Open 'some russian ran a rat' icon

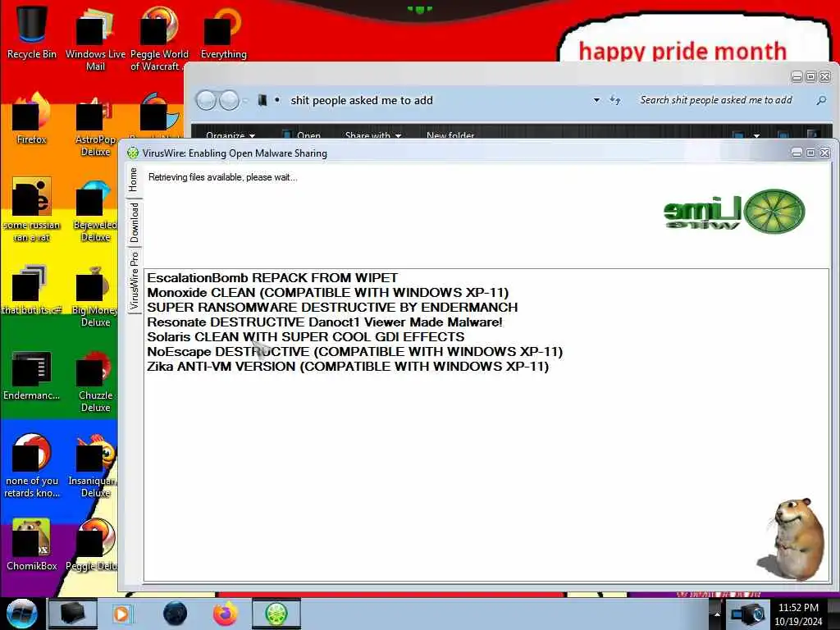[x=32, y=210]
